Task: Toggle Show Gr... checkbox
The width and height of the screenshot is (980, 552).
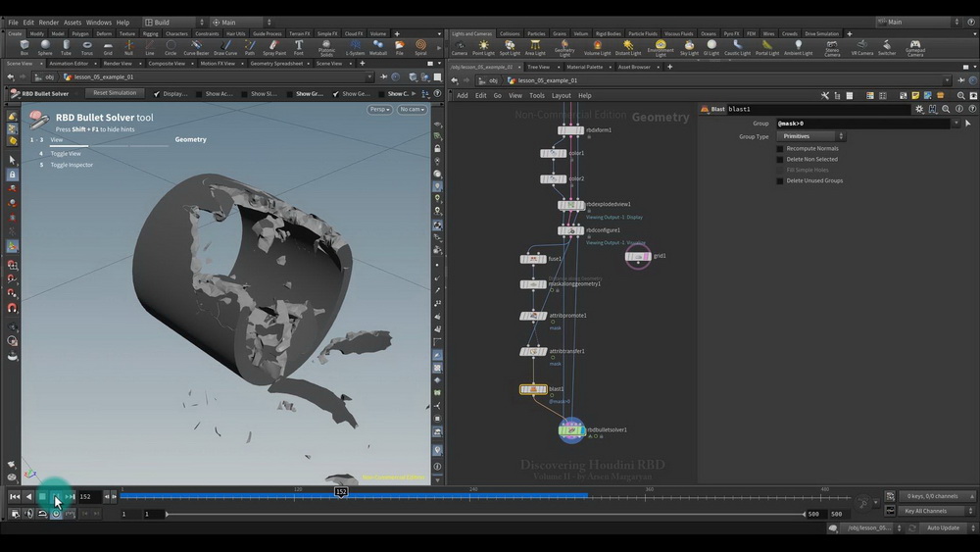Action: coord(289,94)
